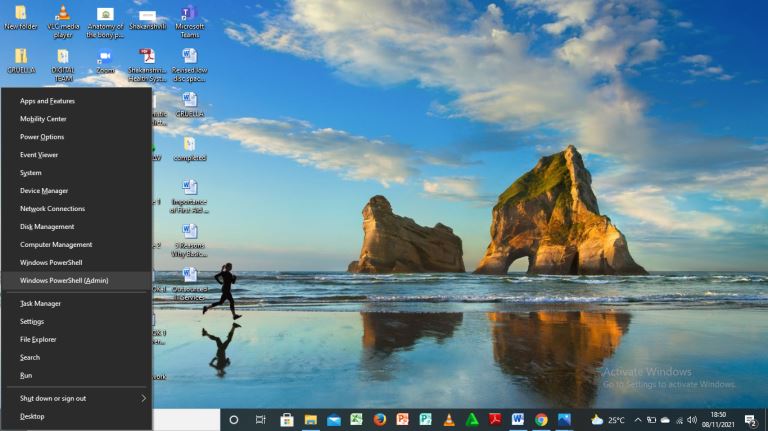The width and height of the screenshot is (768, 431).
Task: Launch PowerPoint from the taskbar
Action: pyautogui.click(x=403, y=420)
